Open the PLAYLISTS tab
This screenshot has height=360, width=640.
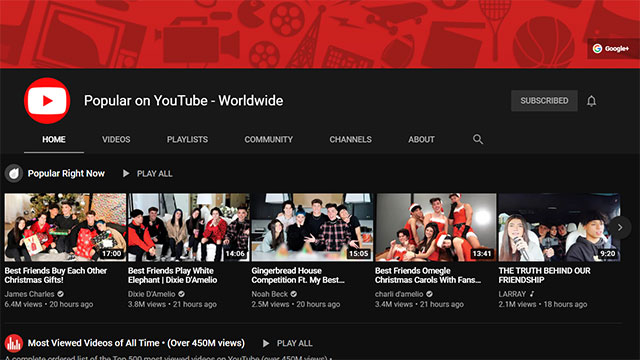pyautogui.click(x=187, y=140)
